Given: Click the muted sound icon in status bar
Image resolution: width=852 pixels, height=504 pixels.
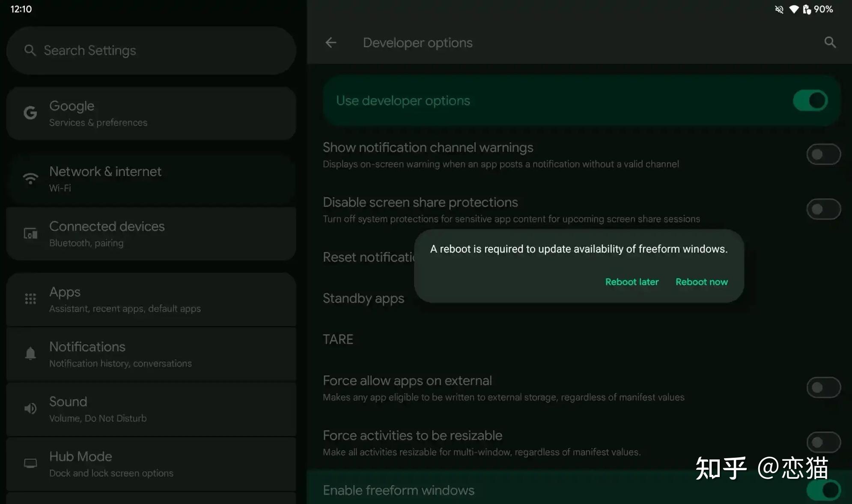Looking at the screenshot, I should tap(779, 9).
